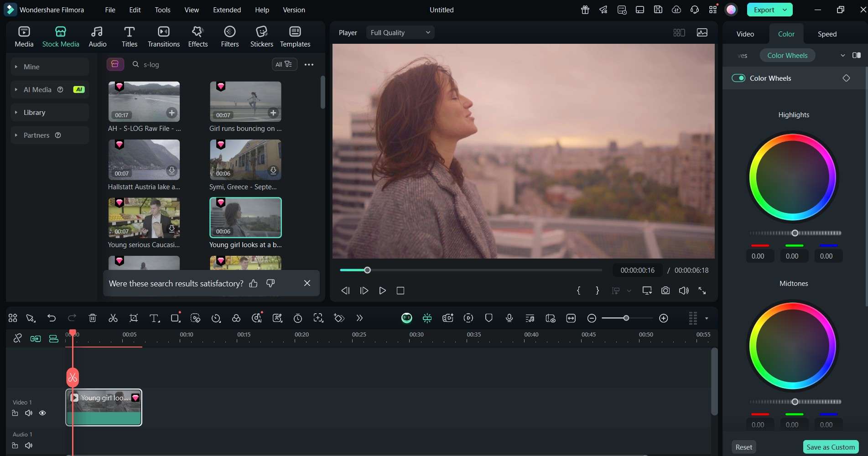Open the Stickers tab
Viewport: 868px width, 456px height.
[x=261, y=36]
